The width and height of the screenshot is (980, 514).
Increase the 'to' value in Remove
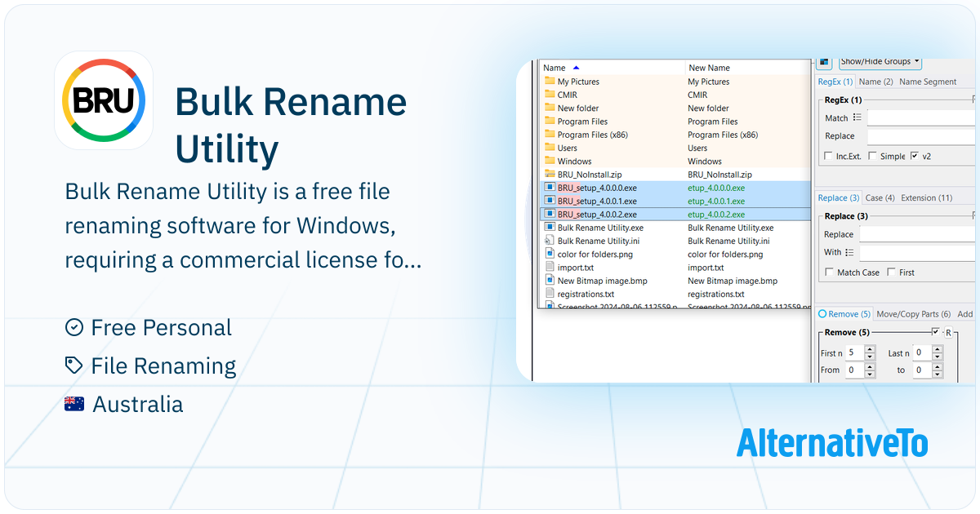938,366
